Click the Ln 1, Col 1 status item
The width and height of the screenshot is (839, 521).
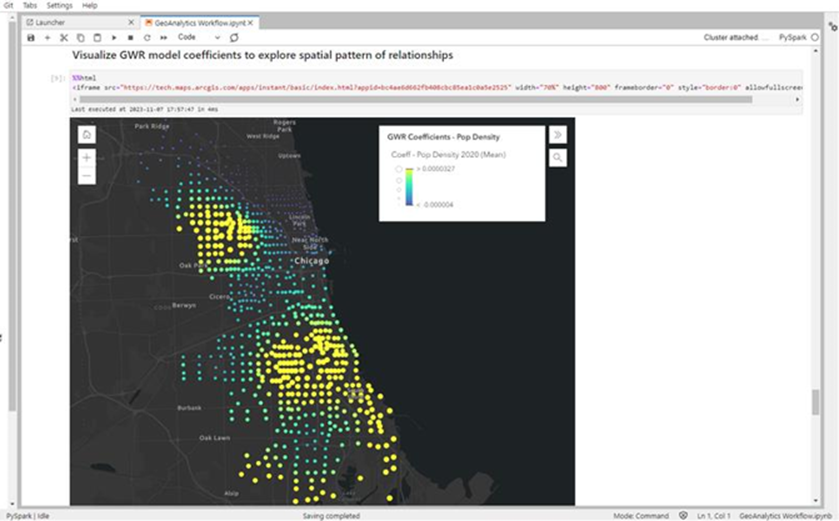(713, 516)
